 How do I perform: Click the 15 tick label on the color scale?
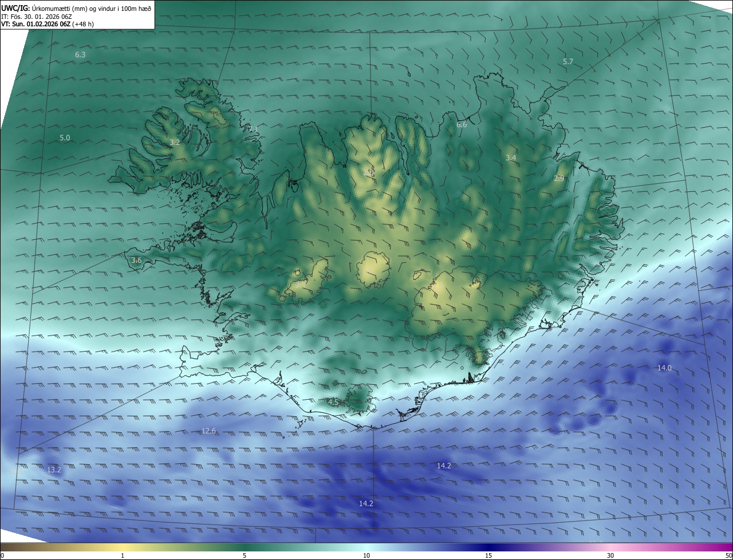point(488,555)
